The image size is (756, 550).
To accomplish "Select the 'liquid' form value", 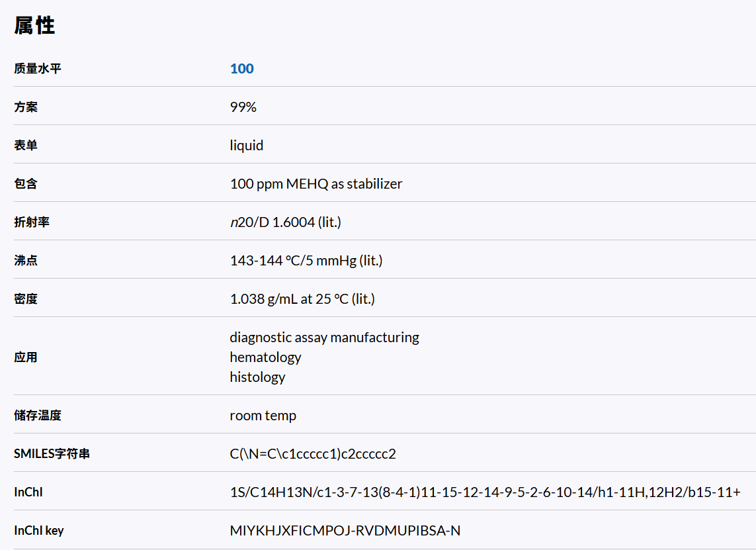I will pyautogui.click(x=246, y=146).
